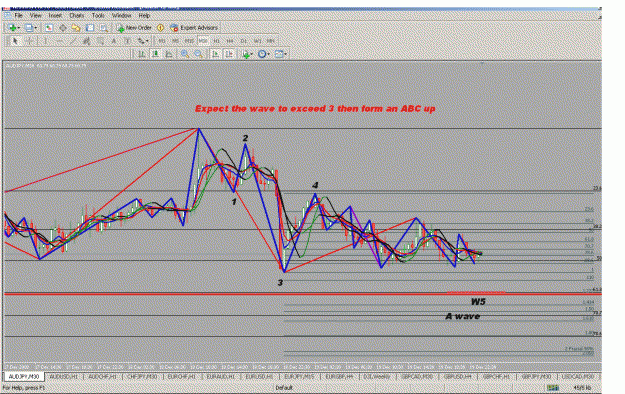The width and height of the screenshot is (625, 394).
Task: Pick the Vertical Line drawing tool
Action: [45, 41]
